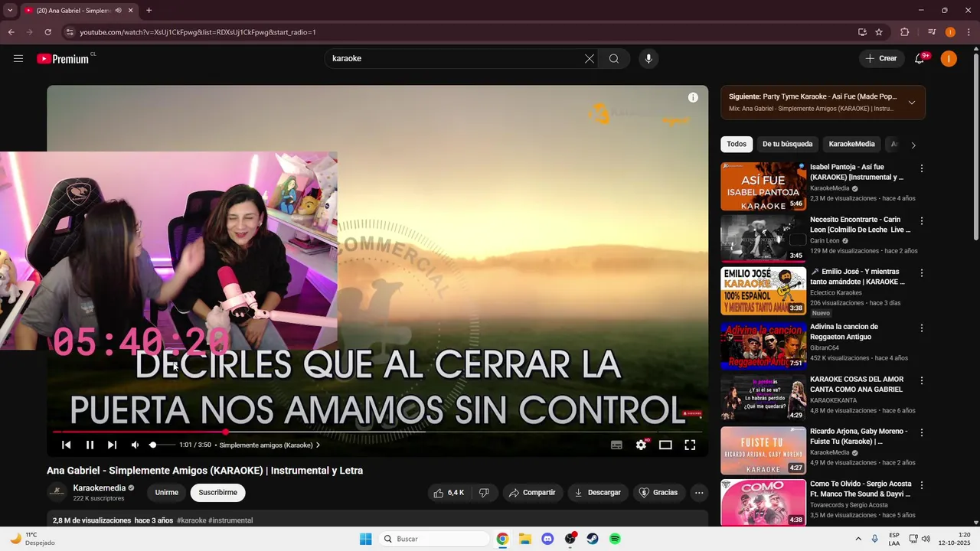Open Steam from the taskbar

(593, 539)
